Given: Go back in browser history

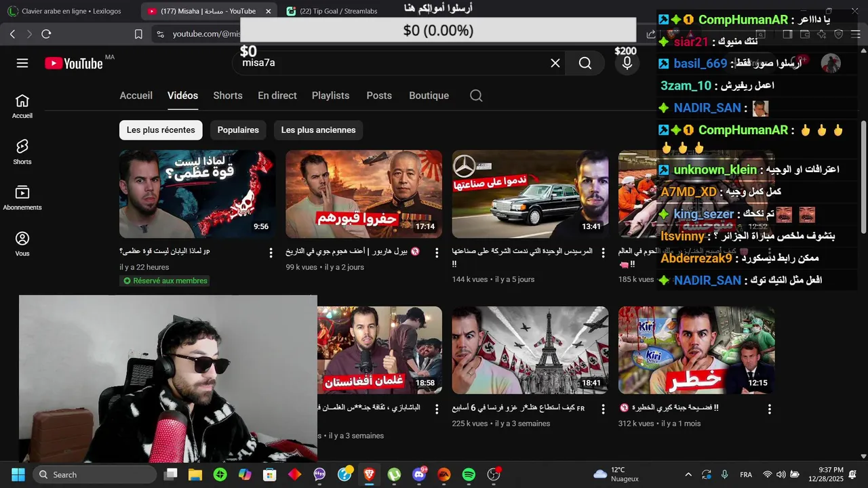Looking at the screenshot, I should click(12, 34).
